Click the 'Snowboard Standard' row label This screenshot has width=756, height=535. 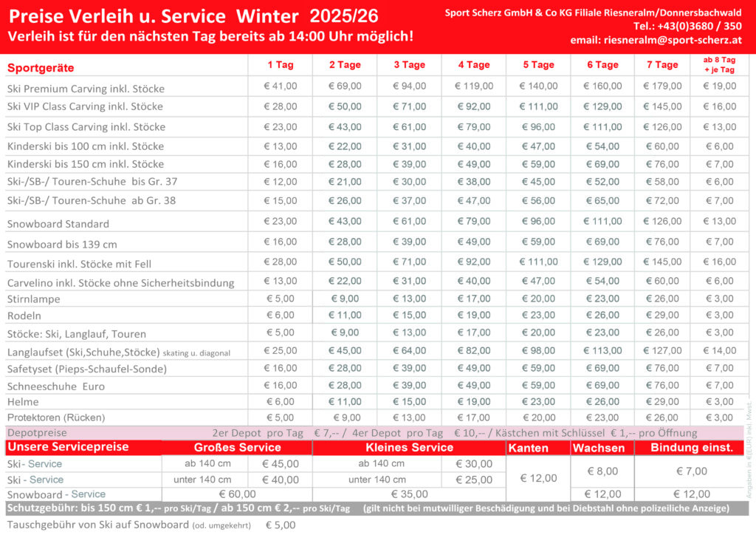[58, 224]
